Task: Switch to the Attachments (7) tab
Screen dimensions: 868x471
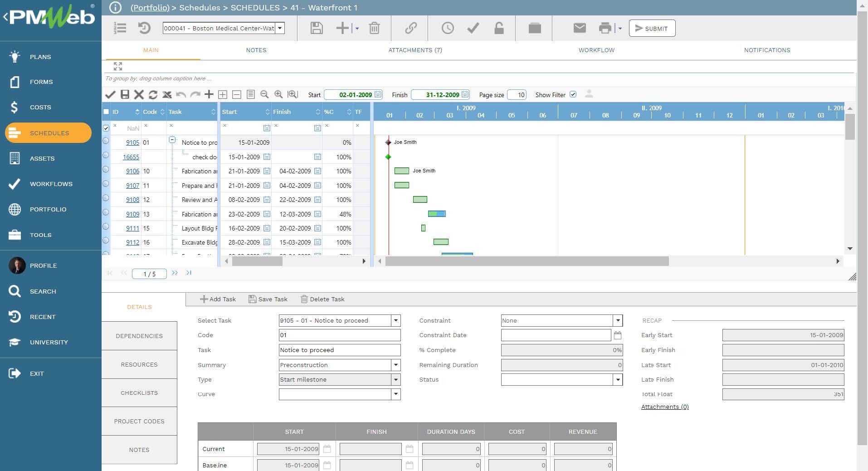Action: coord(415,50)
